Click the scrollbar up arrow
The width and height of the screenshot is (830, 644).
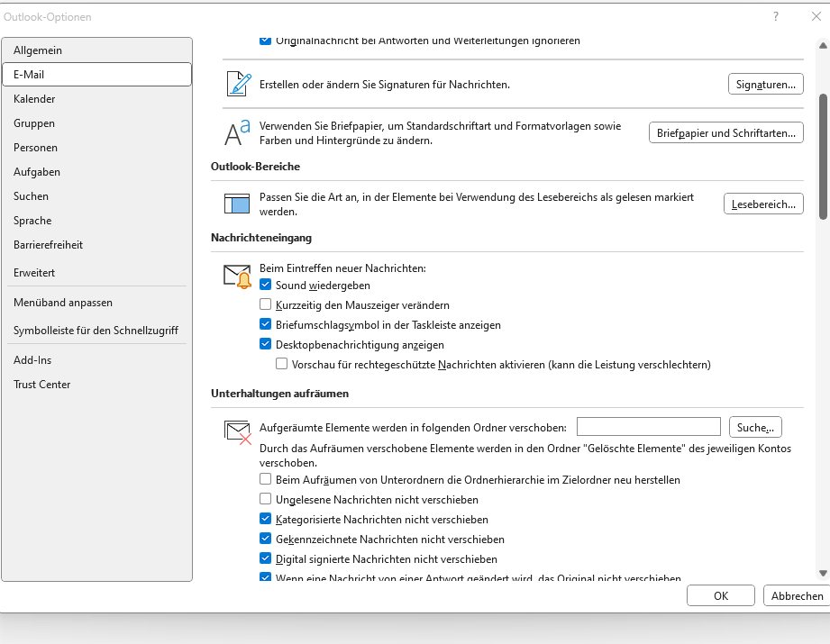(823, 46)
